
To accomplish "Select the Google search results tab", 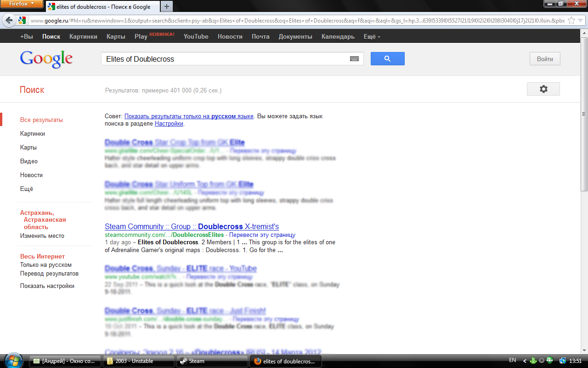I will click(102, 6).
